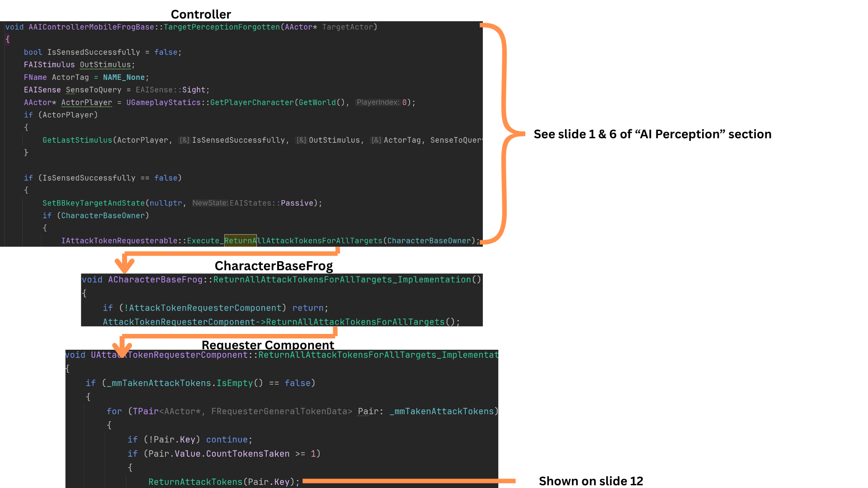The image size is (868, 488).
Task: Click the [&] hint before IsSensedSuccessfully argument
Action: (x=184, y=140)
